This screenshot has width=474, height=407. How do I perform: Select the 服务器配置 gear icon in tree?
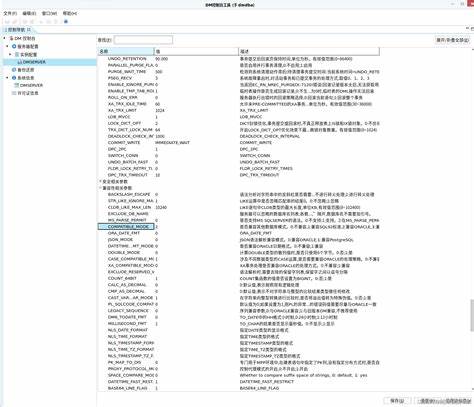pyautogui.click(x=14, y=46)
